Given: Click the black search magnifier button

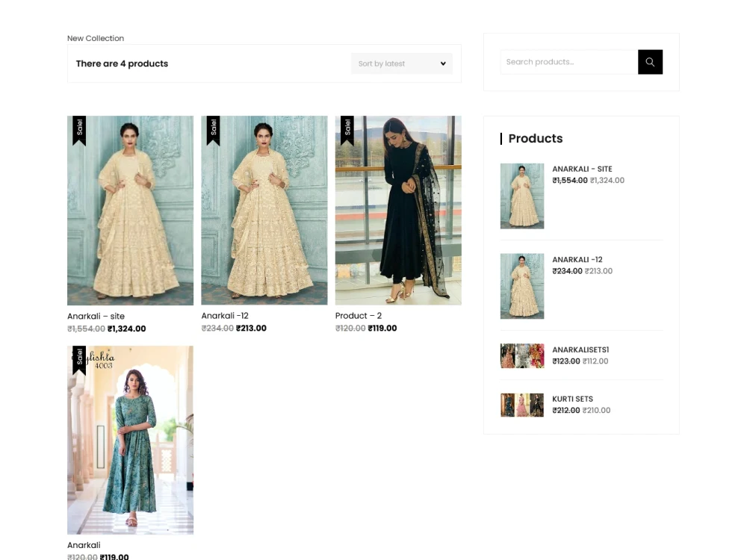Looking at the screenshot, I should pos(650,62).
